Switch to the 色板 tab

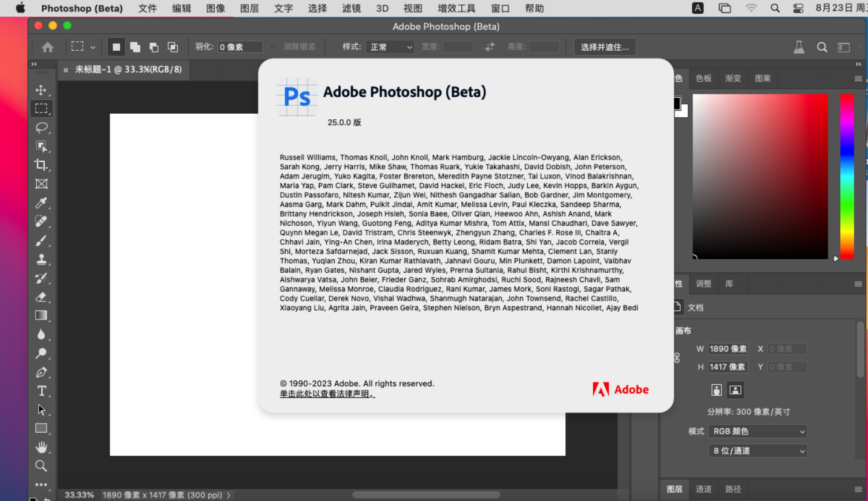pyautogui.click(x=703, y=79)
